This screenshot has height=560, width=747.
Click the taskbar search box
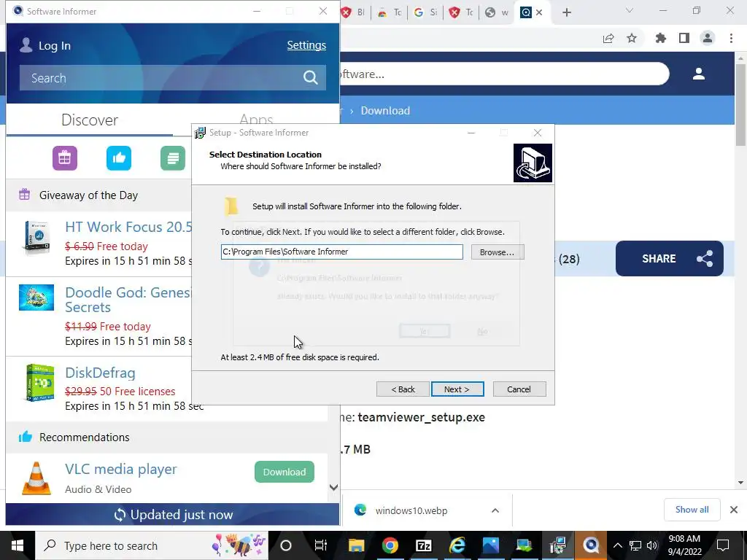tap(152, 545)
